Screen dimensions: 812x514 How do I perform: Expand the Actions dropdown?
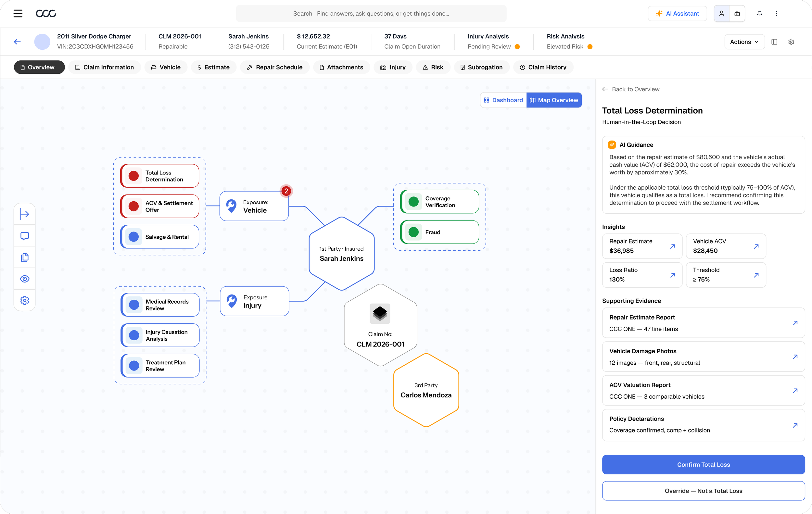click(x=744, y=42)
